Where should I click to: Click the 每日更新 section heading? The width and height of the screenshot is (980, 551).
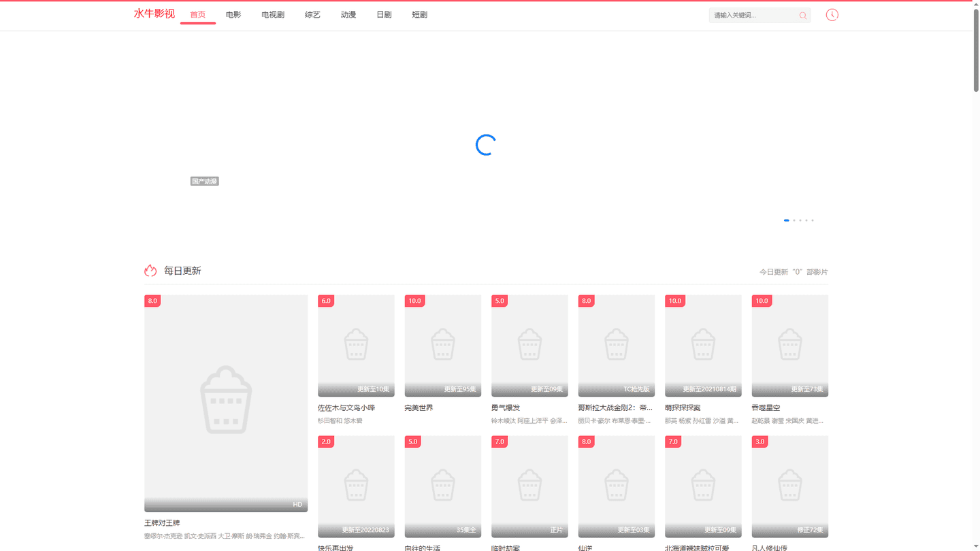click(x=182, y=271)
